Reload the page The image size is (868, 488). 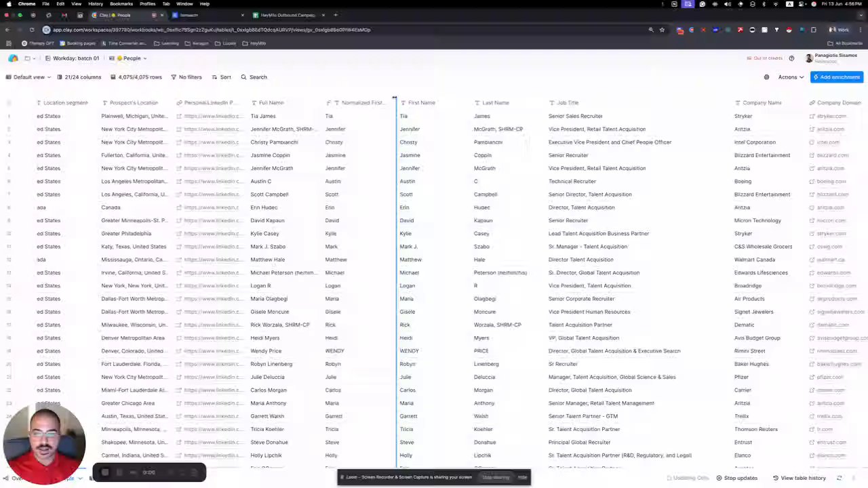[32, 30]
